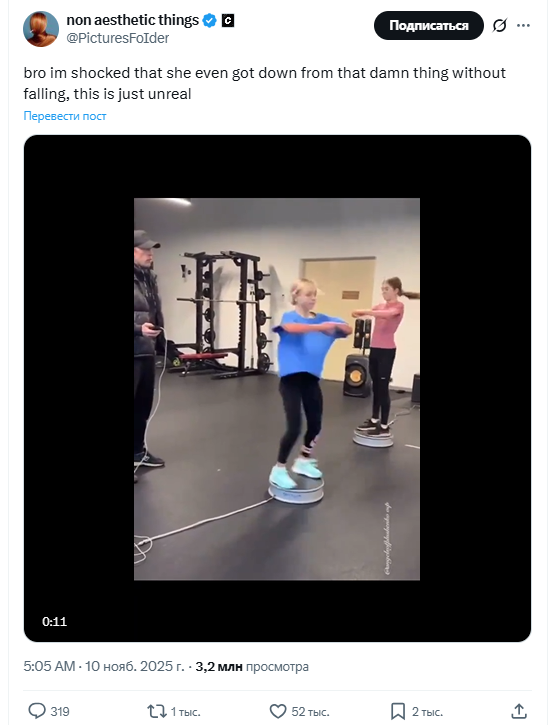Click the black square affiliate badge
557x725 pixels.
(x=228, y=20)
